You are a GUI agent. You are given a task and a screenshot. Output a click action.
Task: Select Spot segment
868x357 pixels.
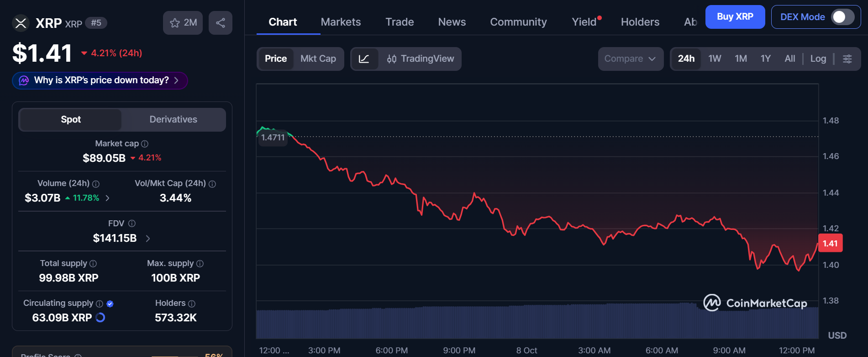click(71, 119)
